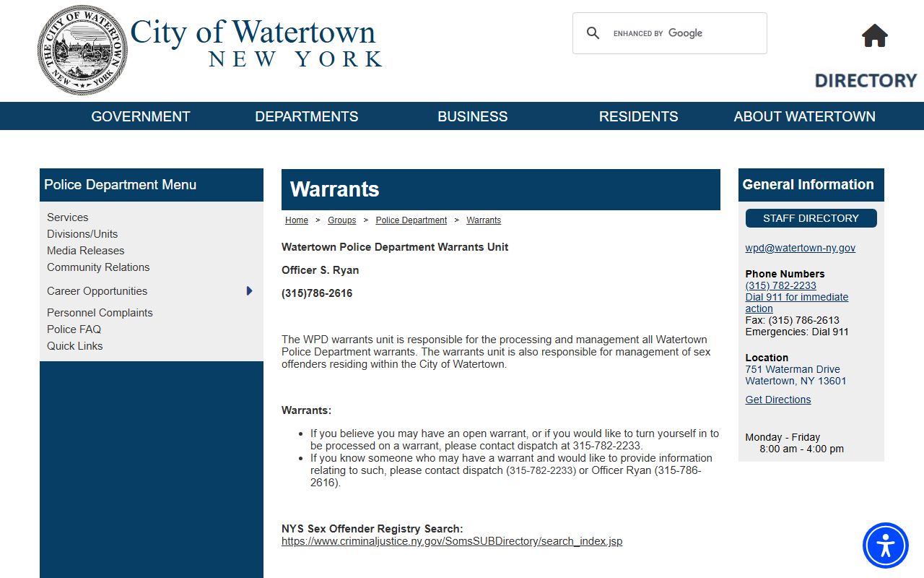The image size is (924, 578).
Task: Click the Officer S. Ryan text
Action: (x=321, y=270)
